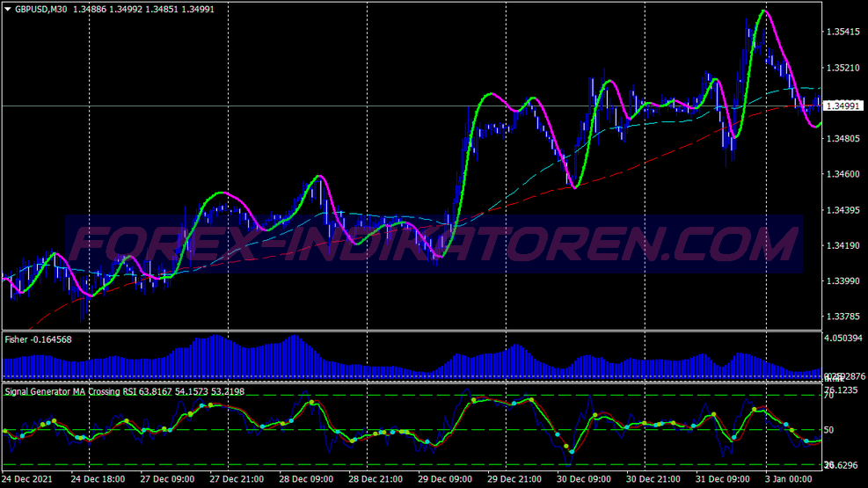Click the 1.35210 price scale value

point(843,68)
